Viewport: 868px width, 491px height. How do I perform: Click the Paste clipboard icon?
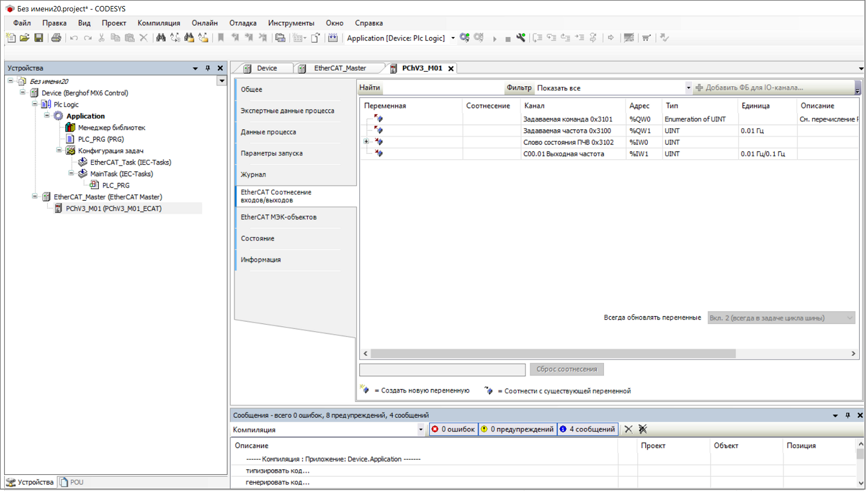tap(129, 38)
